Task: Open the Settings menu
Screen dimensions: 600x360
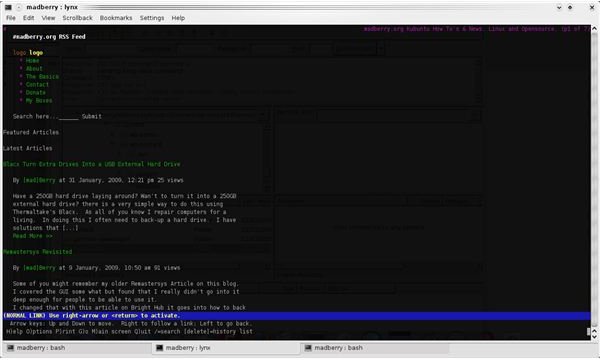Action: 152,18
